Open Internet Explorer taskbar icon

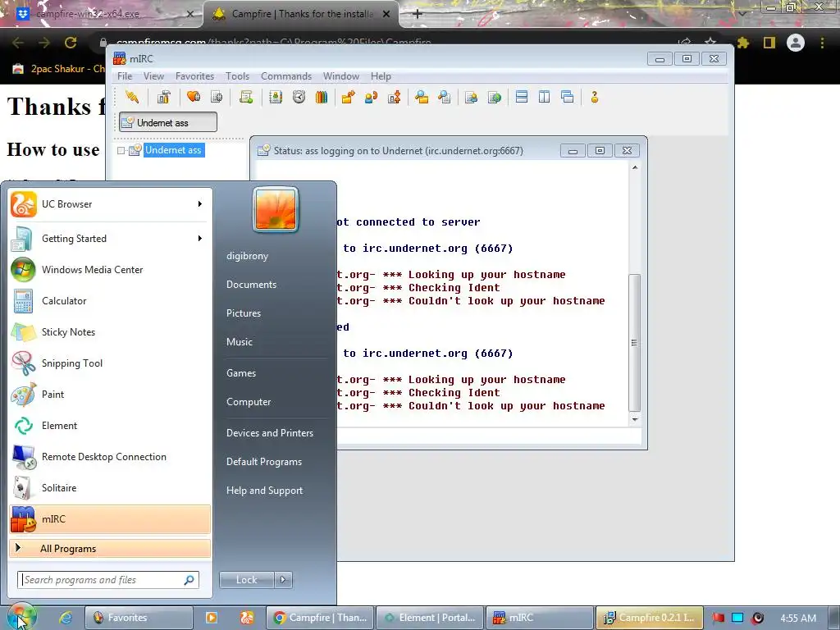(x=66, y=618)
